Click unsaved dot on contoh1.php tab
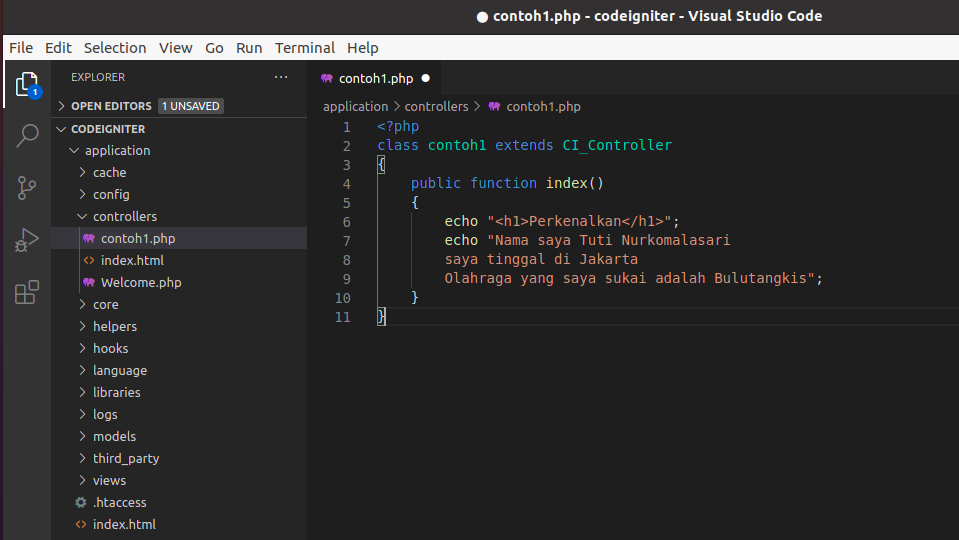959x540 pixels. pos(426,78)
